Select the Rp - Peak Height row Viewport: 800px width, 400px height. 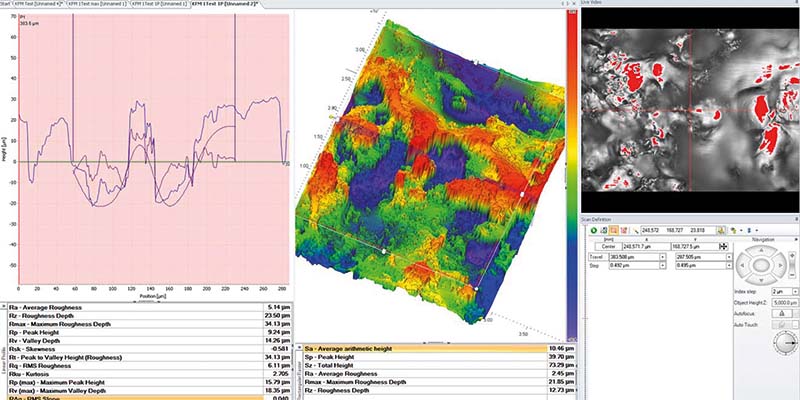(149, 332)
